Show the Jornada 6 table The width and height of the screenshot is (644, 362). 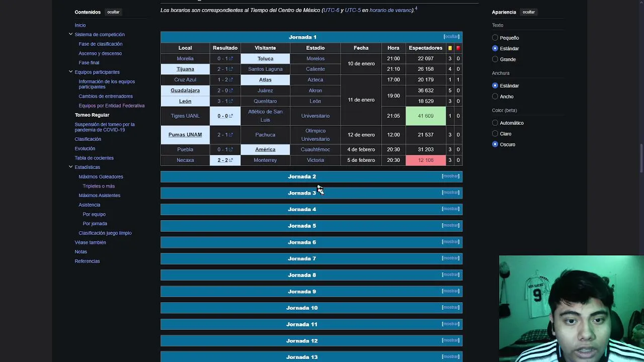click(x=450, y=242)
